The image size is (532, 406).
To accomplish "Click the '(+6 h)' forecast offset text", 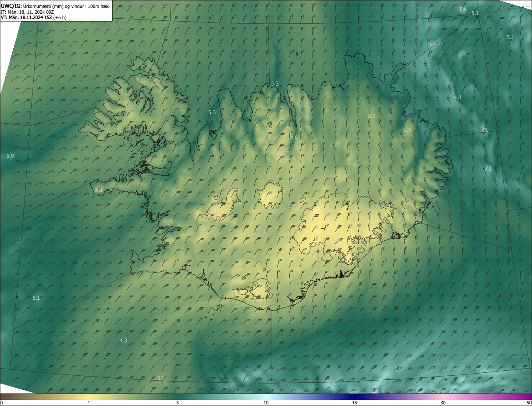I will click(60, 17).
